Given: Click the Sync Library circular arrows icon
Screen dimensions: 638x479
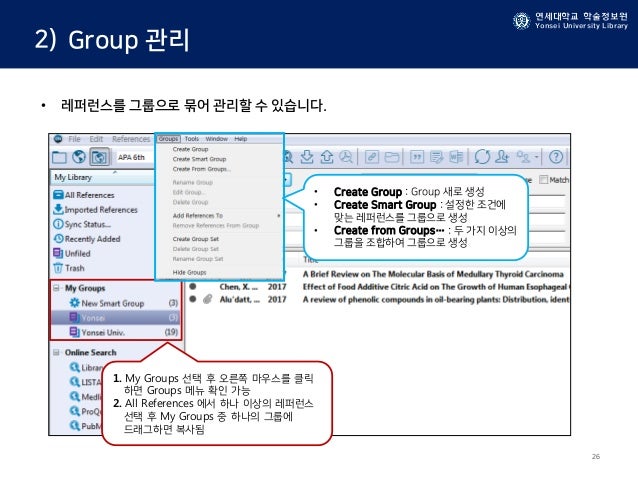Looking at the screenshot, I should click(482, 157).
